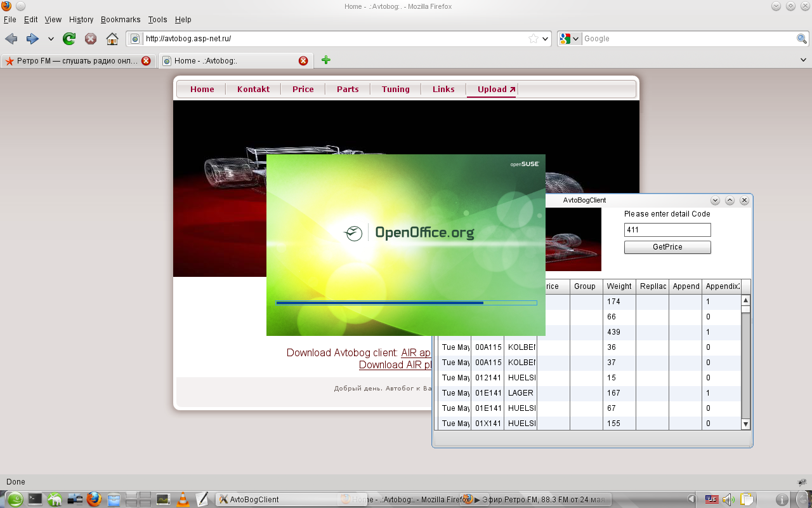The width and height of the screenshot is (812, 508).
Task: Launch Firefox from the panel icon
Action: pyautogui.click(x=94, y=499)
